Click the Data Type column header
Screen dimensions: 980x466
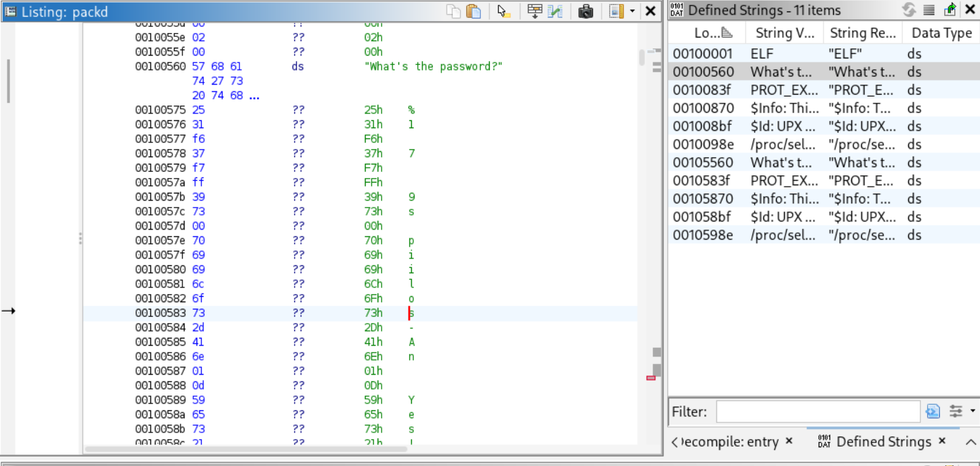tap(941, 33)
